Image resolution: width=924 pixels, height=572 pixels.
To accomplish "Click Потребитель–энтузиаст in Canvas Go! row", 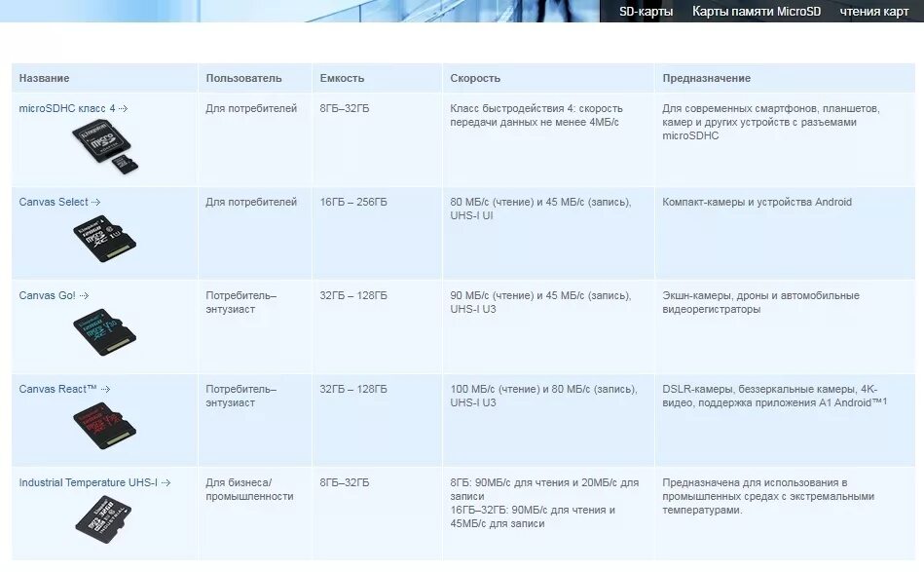I will 241,302.
